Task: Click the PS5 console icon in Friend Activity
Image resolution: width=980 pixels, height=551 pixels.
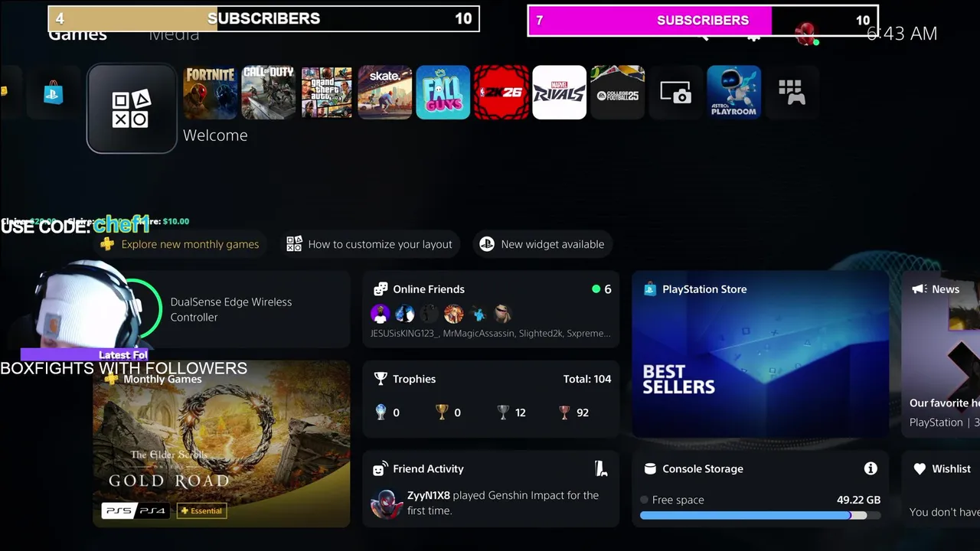Action: (x=601, y=468)
